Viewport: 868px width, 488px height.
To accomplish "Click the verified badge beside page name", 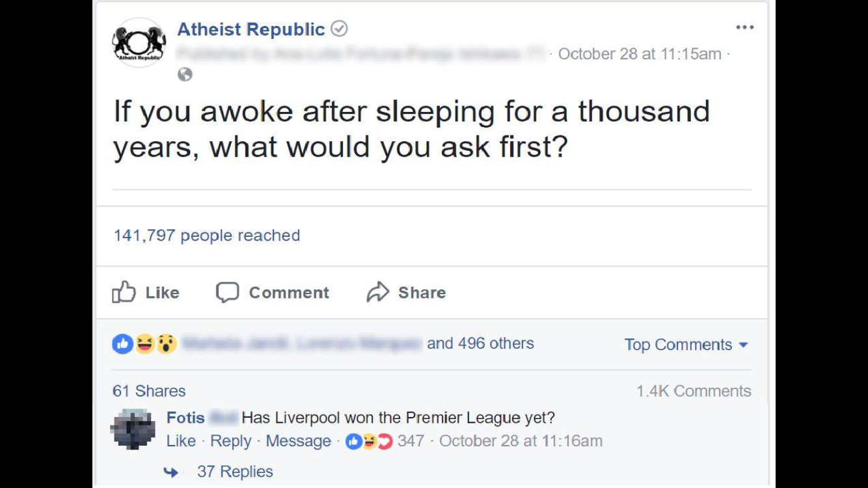I will [340, 29].
